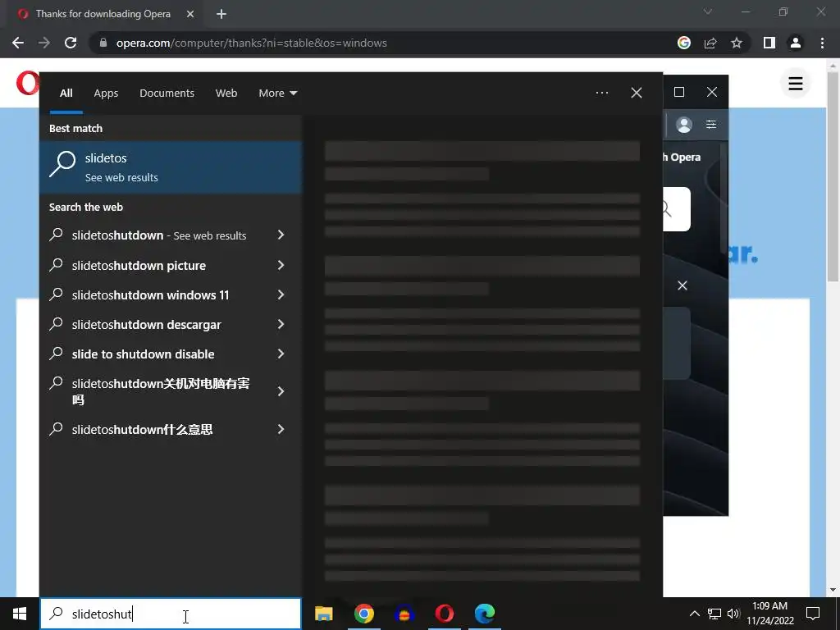Show hidden system tray icons
The image size is (840, 630).
[x=694, y=614]
